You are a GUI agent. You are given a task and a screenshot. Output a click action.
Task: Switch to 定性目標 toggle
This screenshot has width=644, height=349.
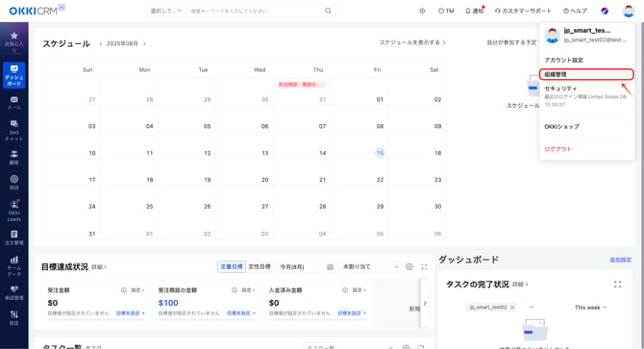[260, 266]
